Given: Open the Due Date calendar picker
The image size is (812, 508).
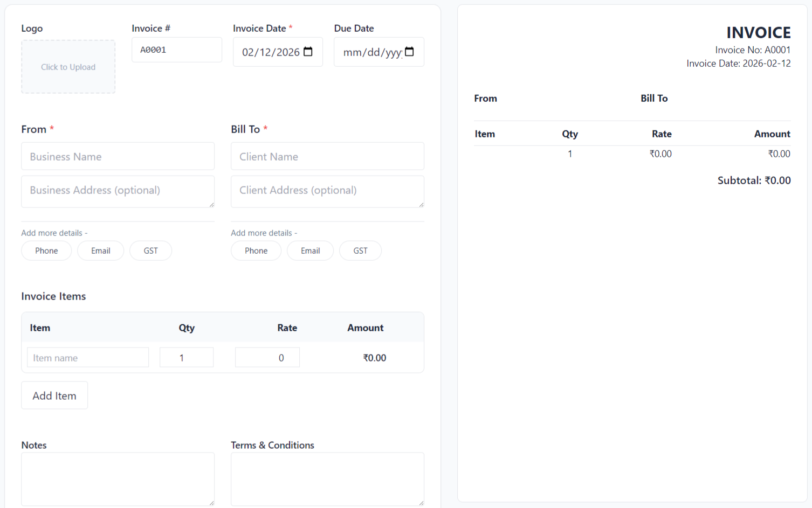Looking at the screenshot, I should [x=409, y=52].
